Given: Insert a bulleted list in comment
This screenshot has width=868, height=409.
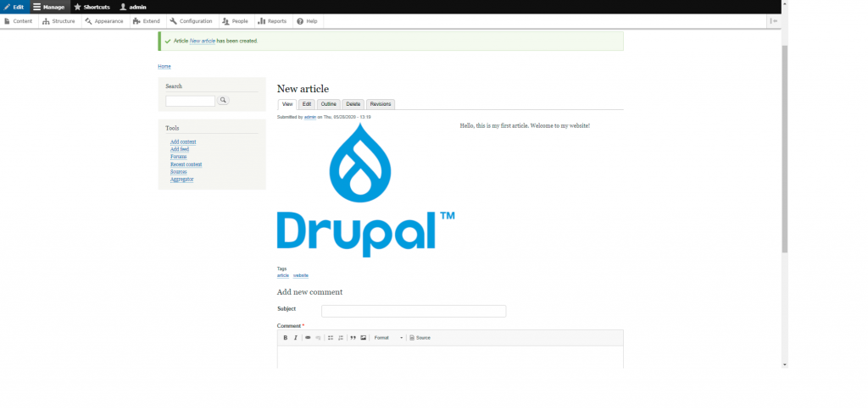Looking at the screenshot, I should coord(331,338).
